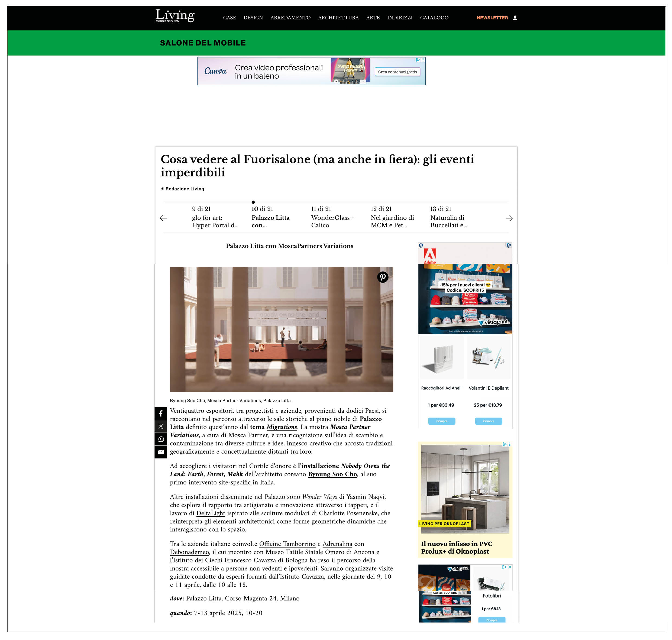Click Crea contenuti gratis button
672x640 pixels.
398,72
